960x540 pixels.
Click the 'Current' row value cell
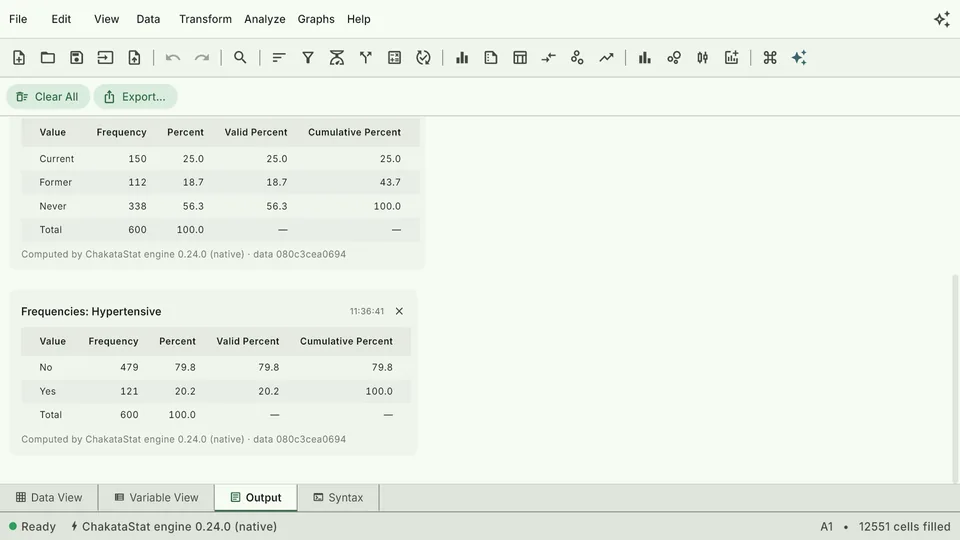coord(56,159)
